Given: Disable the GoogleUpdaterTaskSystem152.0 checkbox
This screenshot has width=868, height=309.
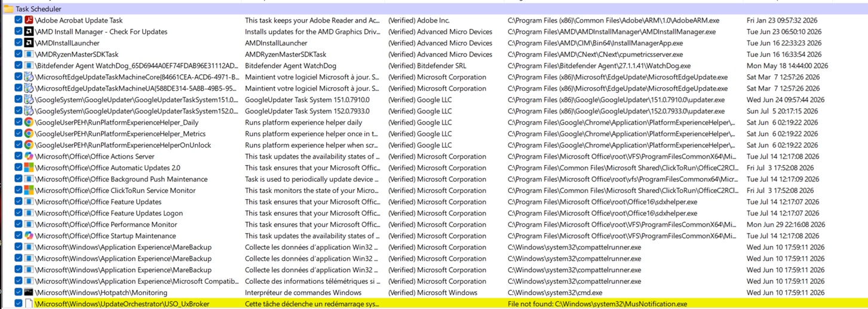Looking at the screenshot, I should [19, 111].
